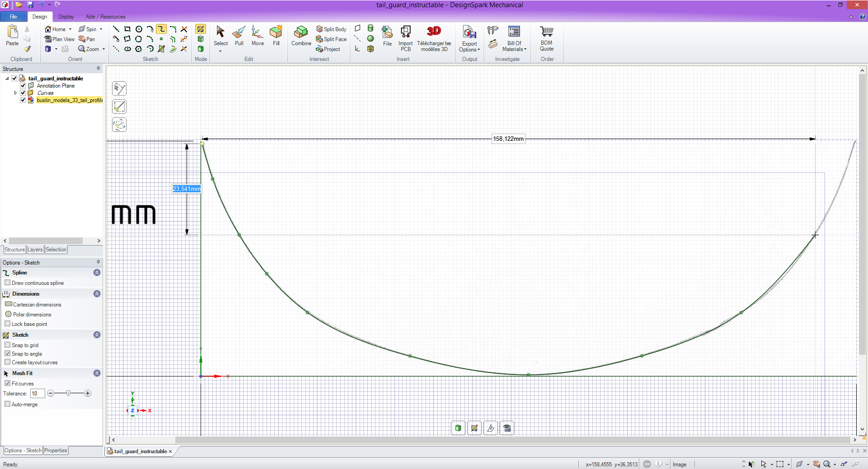The image size is (868, 469).
Task: Uncheck Fit curves under Mesh Fit
Action: (8, 383)
